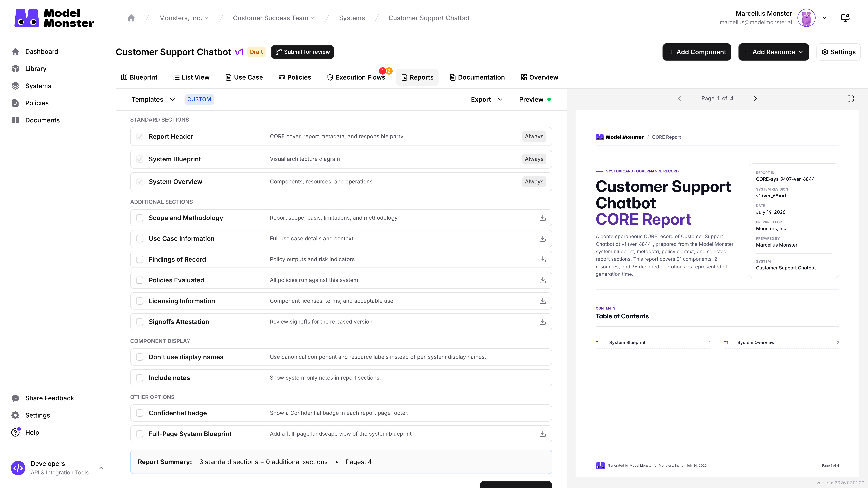Click the CUSTOM template tag
The width and height of the screenshot is (868, 488).
(x=199, y=99)
